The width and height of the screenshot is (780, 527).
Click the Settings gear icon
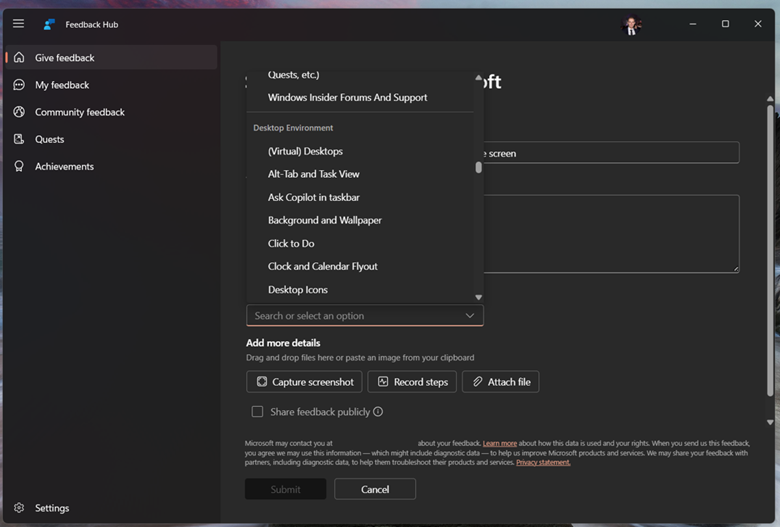coord(19,508)
